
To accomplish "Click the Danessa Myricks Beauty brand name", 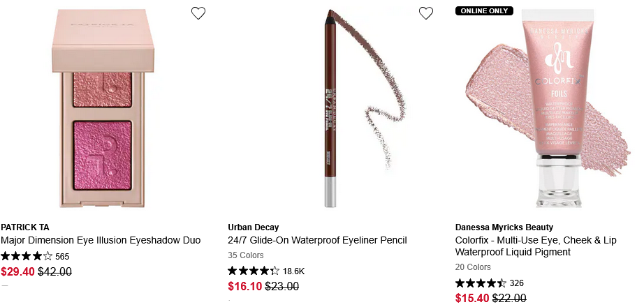I will 504,227.
